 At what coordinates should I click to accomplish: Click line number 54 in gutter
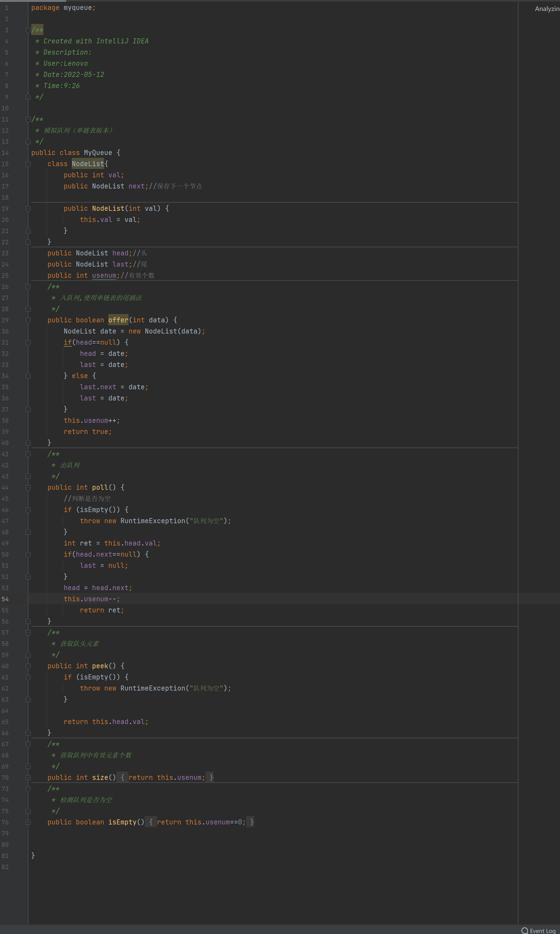click(5, 599)
